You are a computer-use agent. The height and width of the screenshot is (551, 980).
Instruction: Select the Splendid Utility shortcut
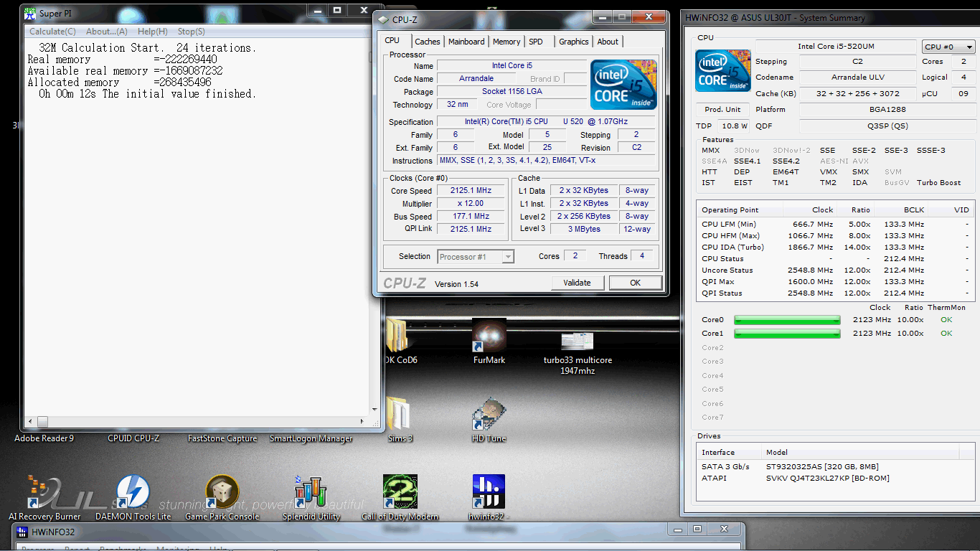[x=311, y=498]
